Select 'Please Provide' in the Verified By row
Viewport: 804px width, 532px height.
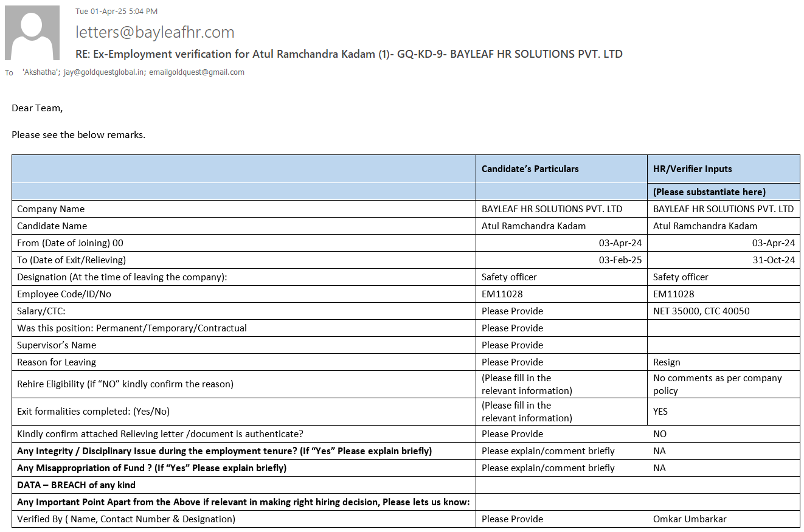pyautogui.click(x=513, y=519)
